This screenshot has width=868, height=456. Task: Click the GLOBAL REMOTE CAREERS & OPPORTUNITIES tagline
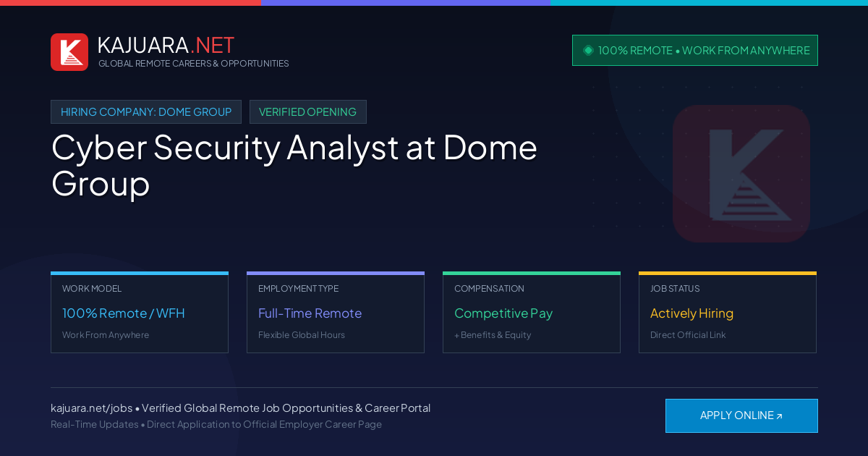[x=194, y=64]
